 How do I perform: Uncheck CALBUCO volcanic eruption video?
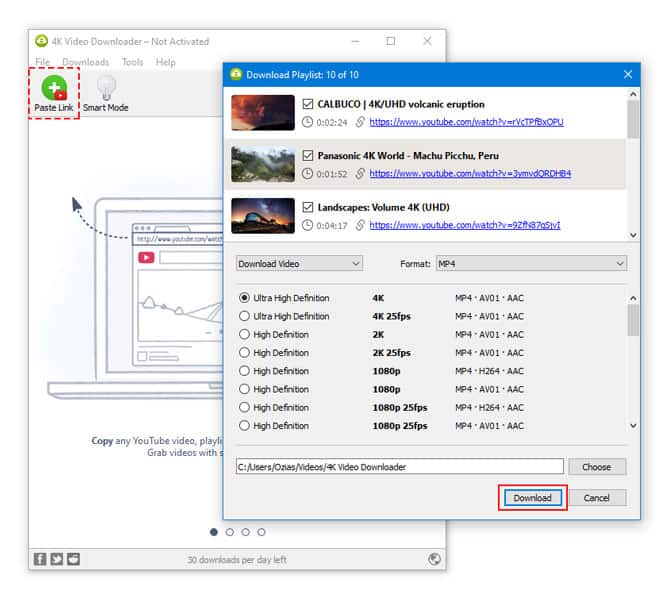(308, 104)
